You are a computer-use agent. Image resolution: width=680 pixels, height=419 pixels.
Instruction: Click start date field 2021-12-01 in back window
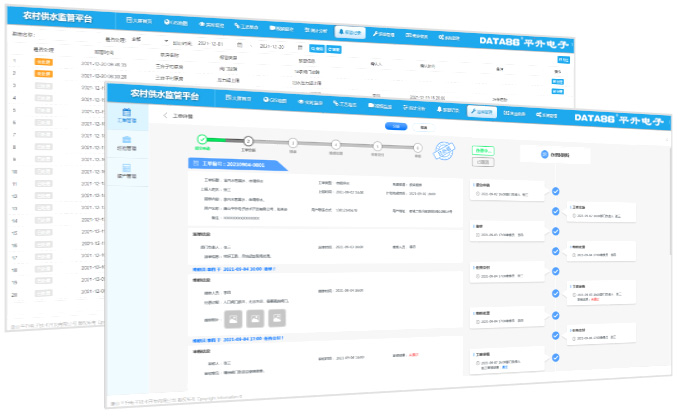tap(211, 44)
